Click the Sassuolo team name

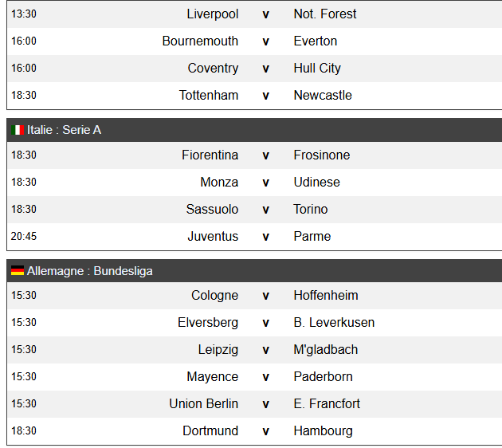(x=212, y=209)
